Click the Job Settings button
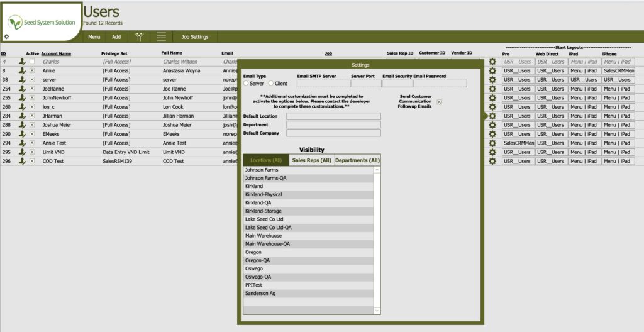 194,37
